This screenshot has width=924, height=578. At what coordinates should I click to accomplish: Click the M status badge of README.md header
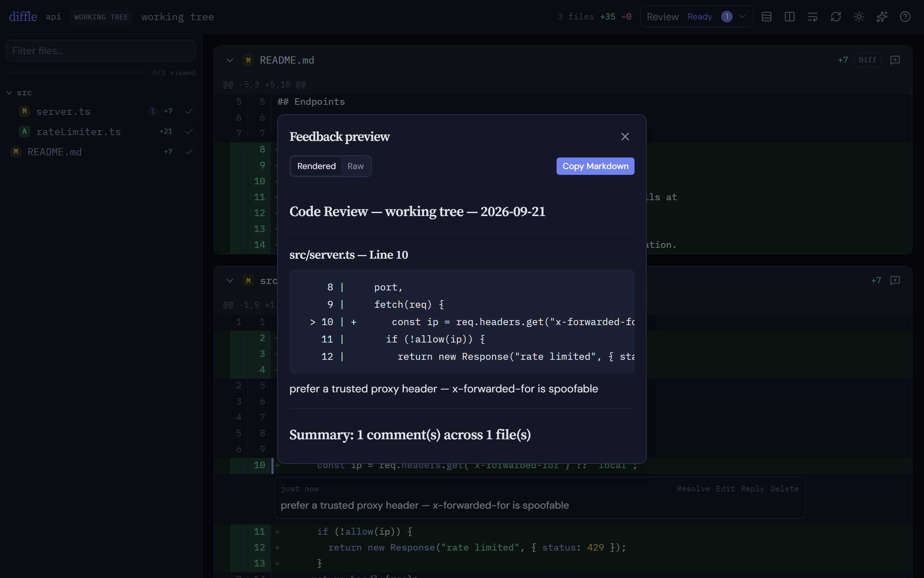[248, 60]
